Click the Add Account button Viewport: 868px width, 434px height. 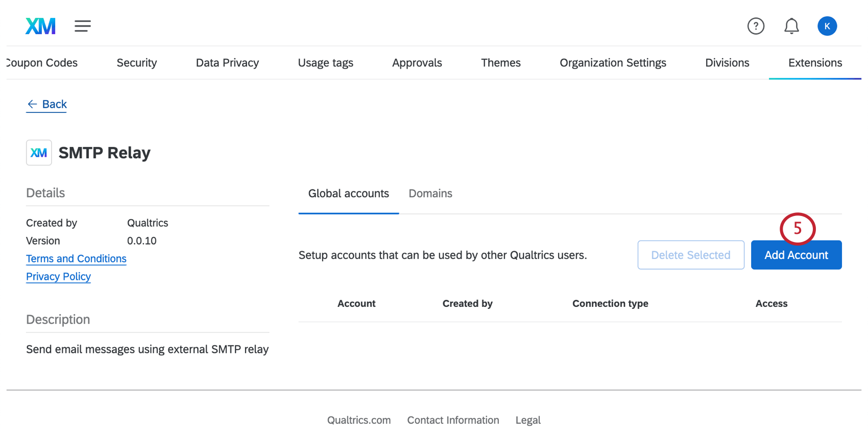[796, 255]
